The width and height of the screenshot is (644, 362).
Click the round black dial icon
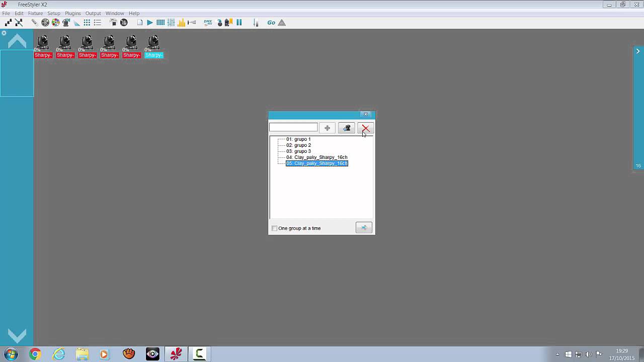[124, 23]
